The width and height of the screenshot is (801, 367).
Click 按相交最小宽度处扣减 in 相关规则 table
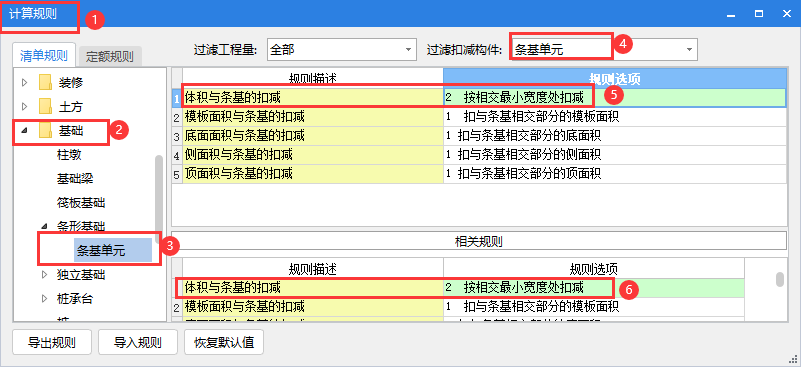(x=594, y=288)
